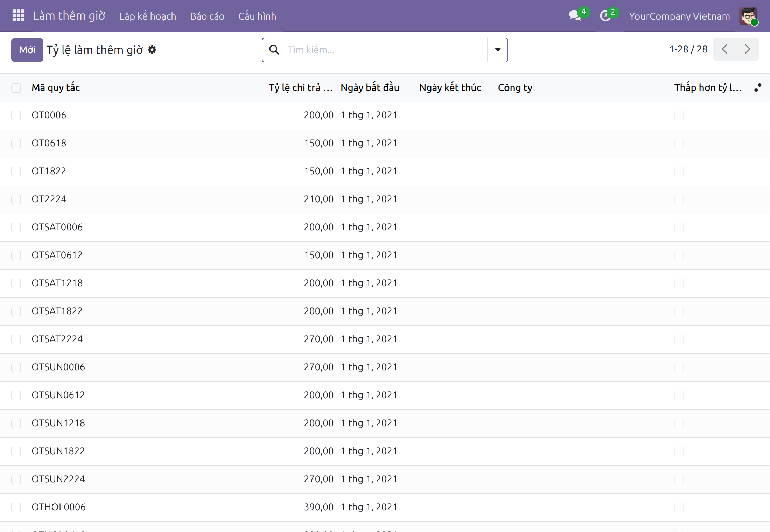
Task: Go to the next page arrow
Action: point(747,49)
